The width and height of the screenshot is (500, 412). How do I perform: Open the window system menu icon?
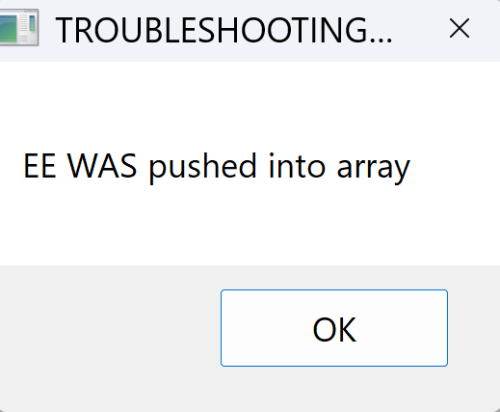[19, 28]
